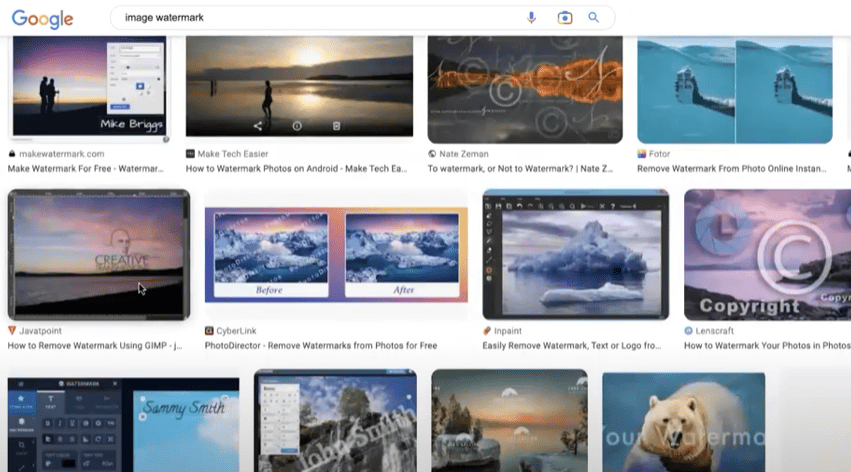Open the sunset lake landscape thumbnail
The height and width of the screenshot is (472, 851).
click(x=509, y=420)
